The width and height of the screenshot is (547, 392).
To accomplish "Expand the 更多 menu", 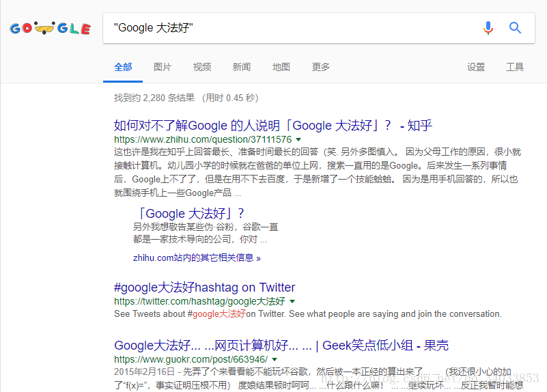I will (321, 67).
